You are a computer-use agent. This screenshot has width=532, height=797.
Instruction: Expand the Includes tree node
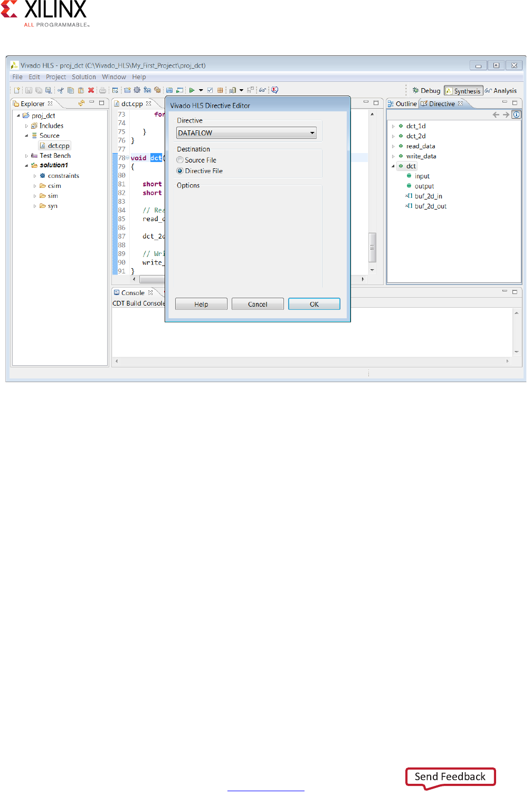(x=26, y=126)
